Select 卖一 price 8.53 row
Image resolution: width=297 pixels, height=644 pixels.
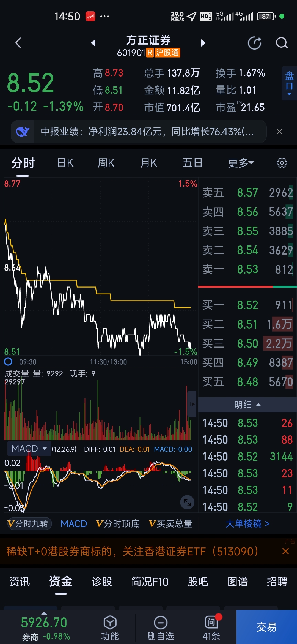248,269
